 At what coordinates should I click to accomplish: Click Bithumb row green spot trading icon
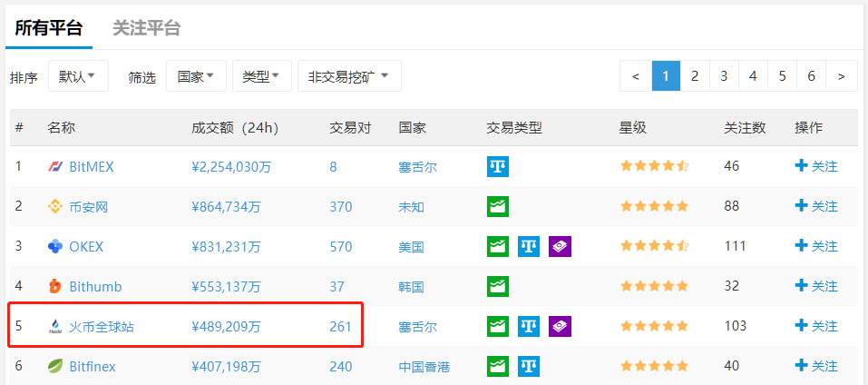(x=498, y=286)
